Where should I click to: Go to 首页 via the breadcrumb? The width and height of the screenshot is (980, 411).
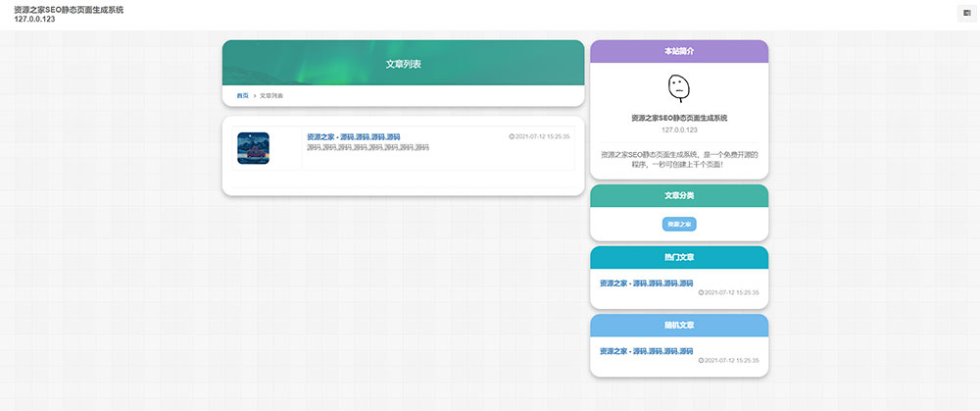242,96
